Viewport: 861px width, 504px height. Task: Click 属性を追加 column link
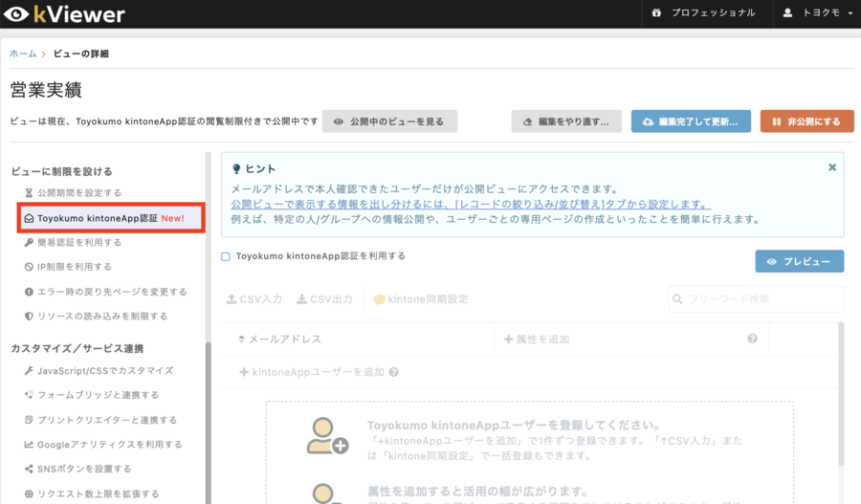(x=537, y=340)
